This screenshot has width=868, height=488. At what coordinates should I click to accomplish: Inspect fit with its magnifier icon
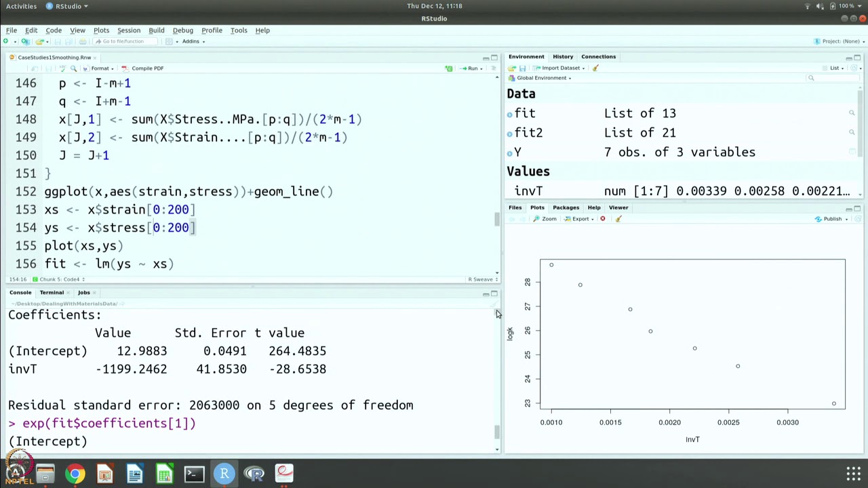click(852, 113)
